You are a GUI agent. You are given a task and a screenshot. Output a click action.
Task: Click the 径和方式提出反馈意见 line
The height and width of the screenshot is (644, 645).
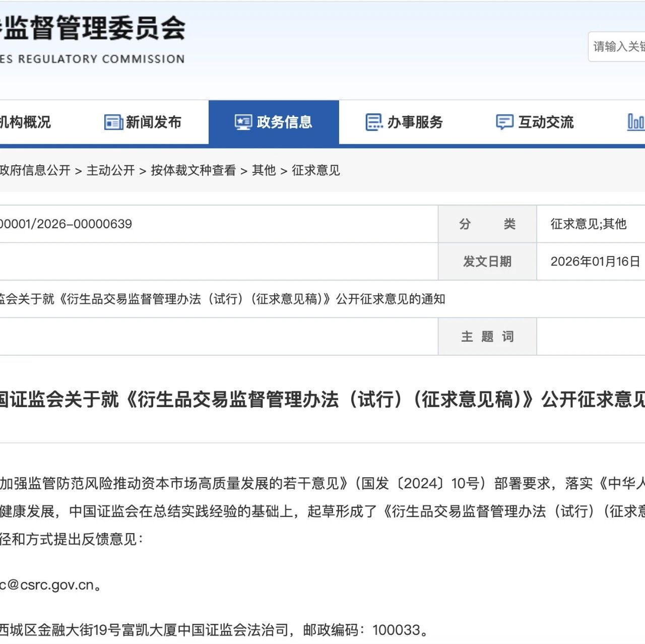(71, 539)
